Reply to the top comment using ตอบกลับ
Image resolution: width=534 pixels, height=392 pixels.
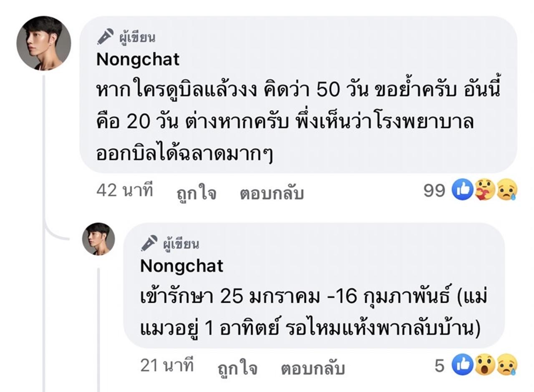272,193
